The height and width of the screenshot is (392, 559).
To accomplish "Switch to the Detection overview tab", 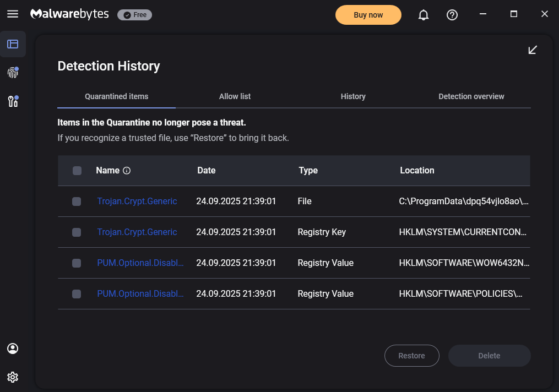I will [471, 96].
